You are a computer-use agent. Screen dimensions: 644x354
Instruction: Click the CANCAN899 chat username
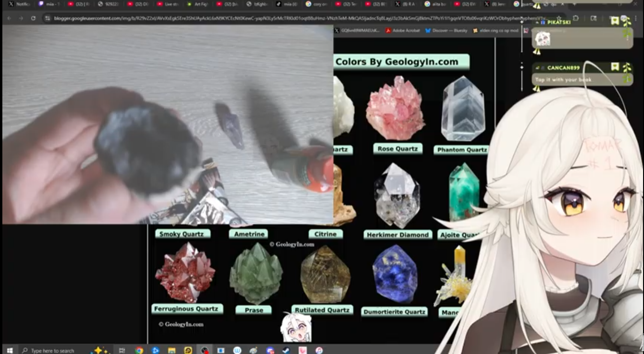563,68
